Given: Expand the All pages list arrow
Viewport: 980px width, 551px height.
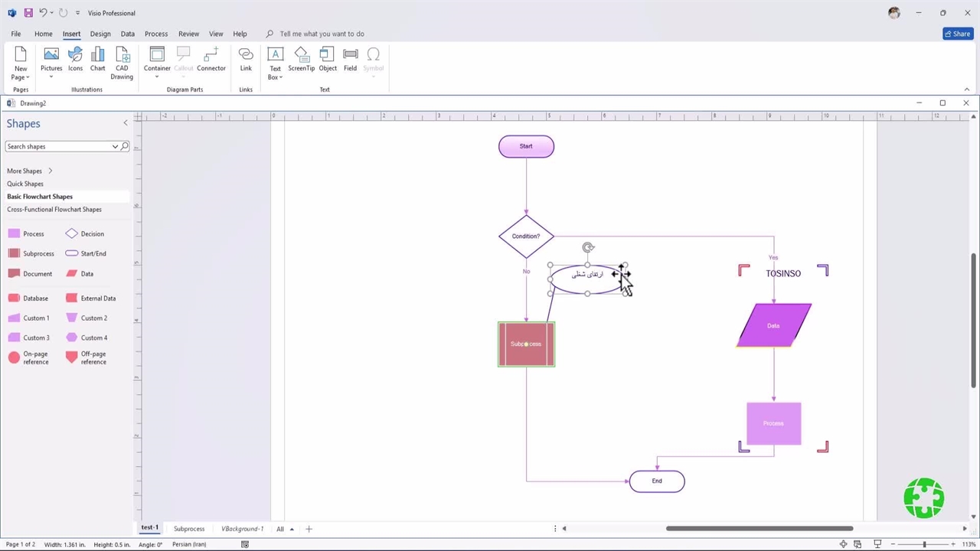Looking at the screenshot, I should (292, 530).
